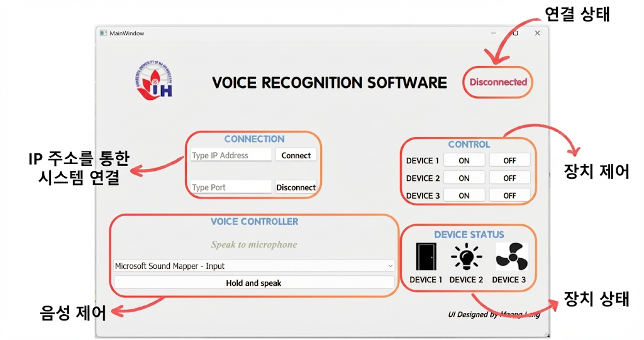Viewport: 644px width, 340px height.
Task: Disable Device 3 with OFF button
Action: [x=509, y=195]
